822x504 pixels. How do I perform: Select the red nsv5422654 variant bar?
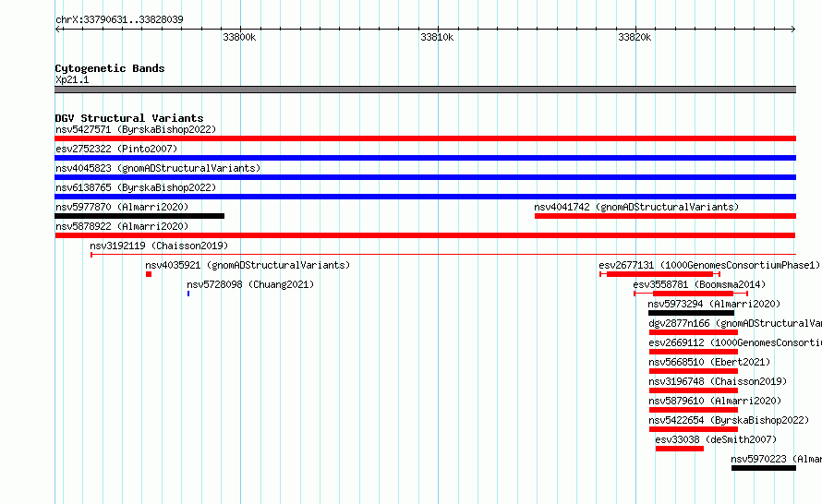tap(694, 429)
